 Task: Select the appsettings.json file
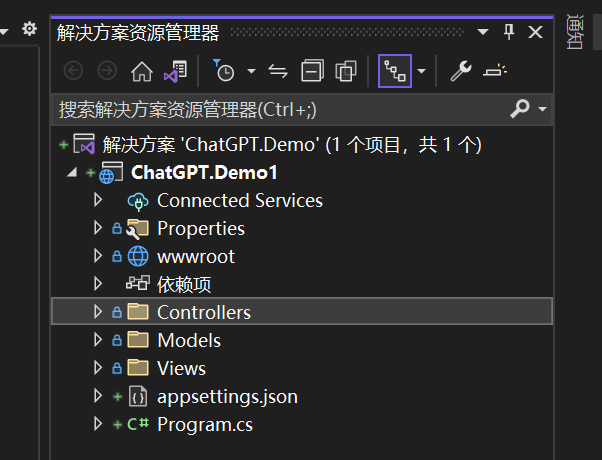[227, 397]
